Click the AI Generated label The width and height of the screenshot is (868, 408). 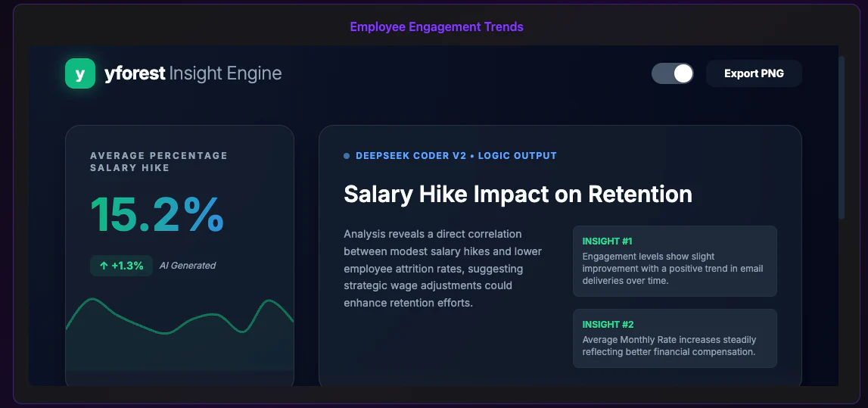tap(188, 266)
